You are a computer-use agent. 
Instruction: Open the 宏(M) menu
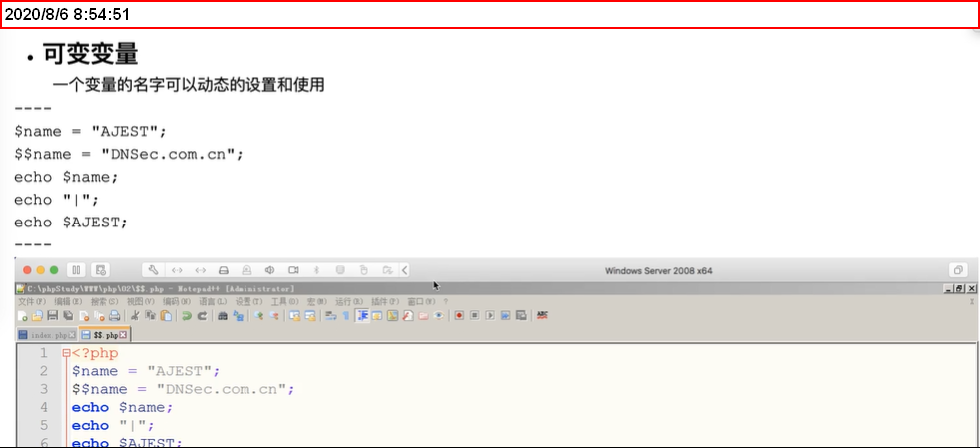317,301
